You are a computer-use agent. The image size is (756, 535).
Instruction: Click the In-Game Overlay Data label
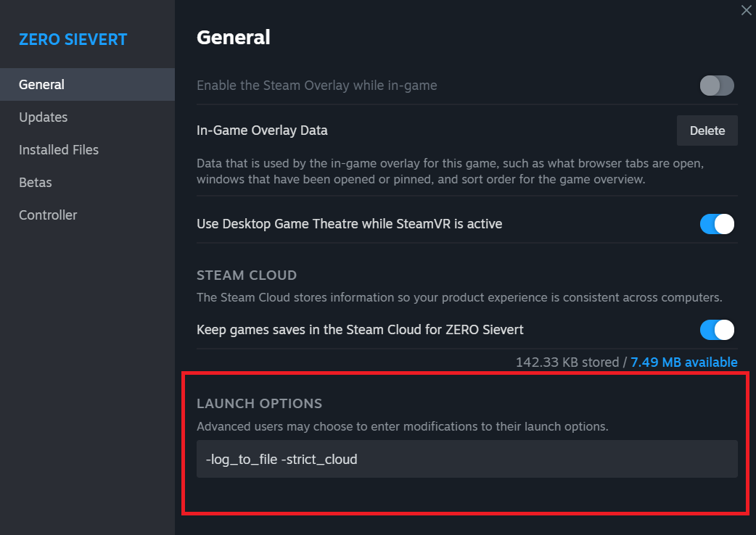[x=262, y=130]
